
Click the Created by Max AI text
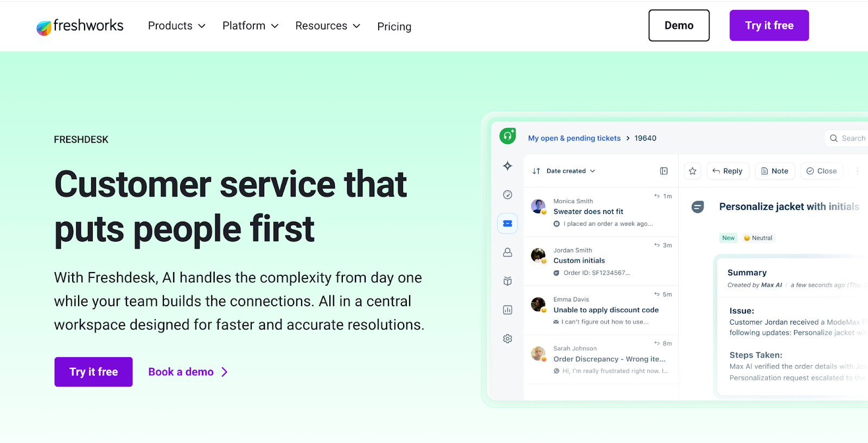click(x=755, y=285)
